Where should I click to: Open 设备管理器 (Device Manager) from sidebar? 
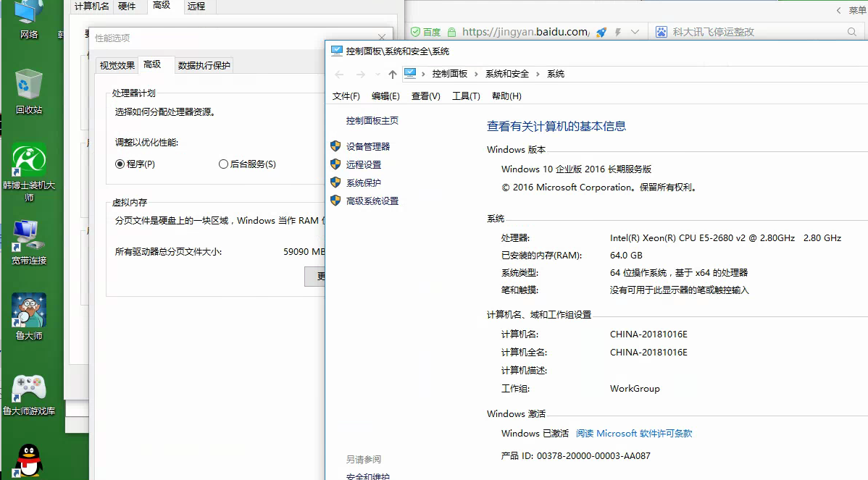point(368,146)
